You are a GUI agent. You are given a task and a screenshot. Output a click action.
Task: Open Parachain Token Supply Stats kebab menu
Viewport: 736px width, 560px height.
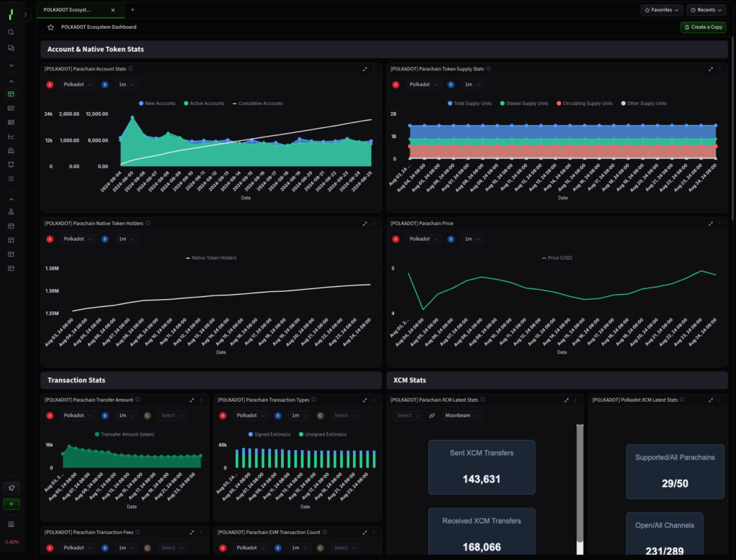point(720,69)
